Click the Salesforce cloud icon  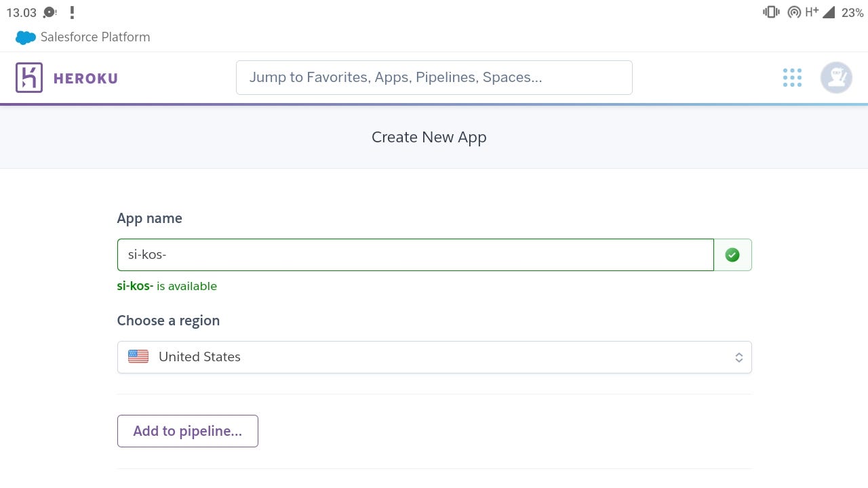[x=26, y=37]
